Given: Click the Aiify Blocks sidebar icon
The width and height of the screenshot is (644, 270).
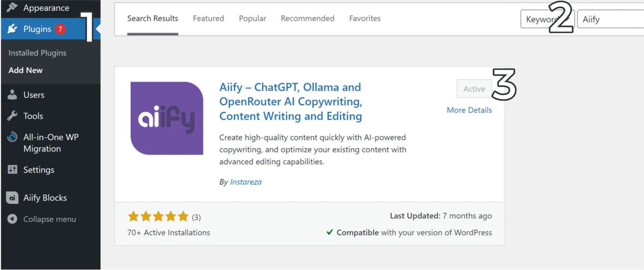Looking at the screenshot, I should pos(12,198).
